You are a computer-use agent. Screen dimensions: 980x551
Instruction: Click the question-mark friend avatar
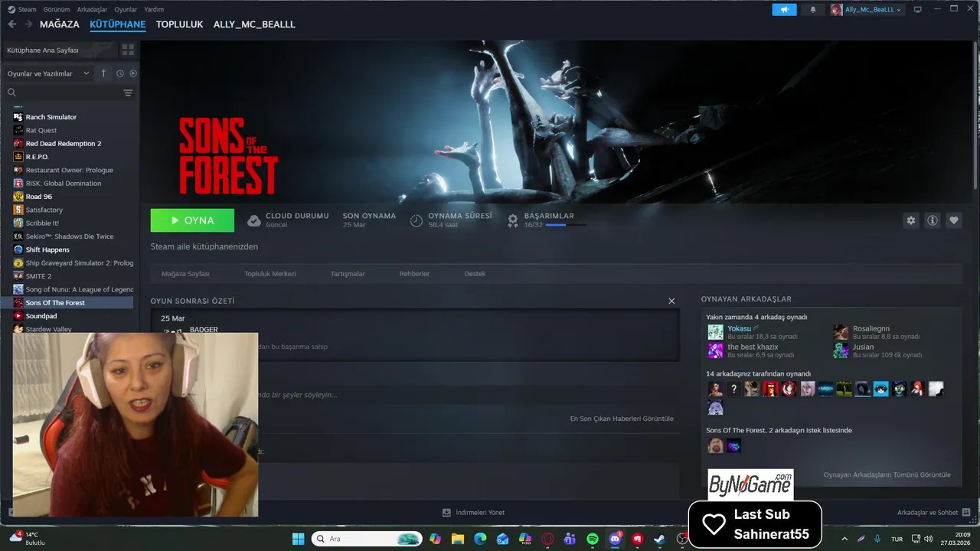(733, 390)
